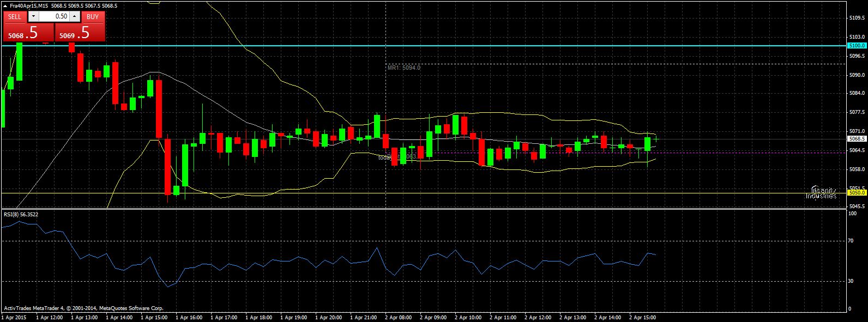The image size is (868, 322).
Task: Click the 5069.5 buy price tile
Action: click(x=80, y=33)
